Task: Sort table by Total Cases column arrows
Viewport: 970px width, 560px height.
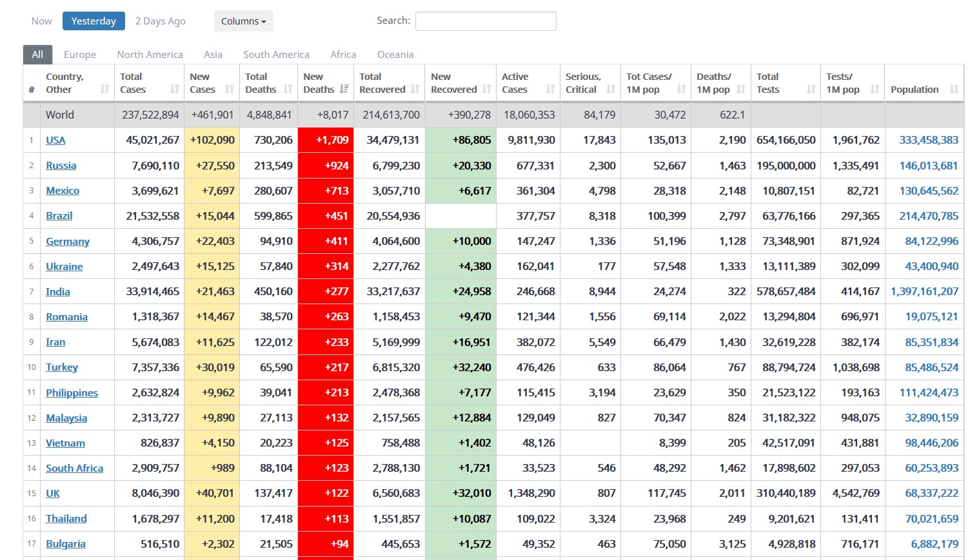Action: click(x=174, y=90)
